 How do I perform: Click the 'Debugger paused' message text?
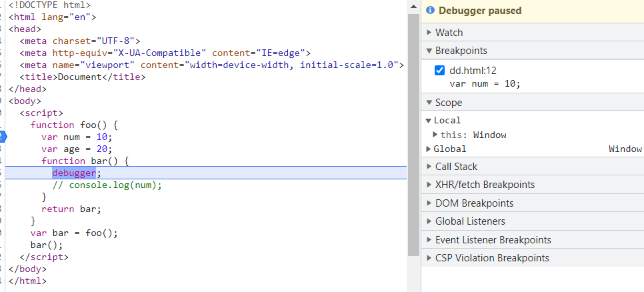pyautogui.click(x=480, y=10)
